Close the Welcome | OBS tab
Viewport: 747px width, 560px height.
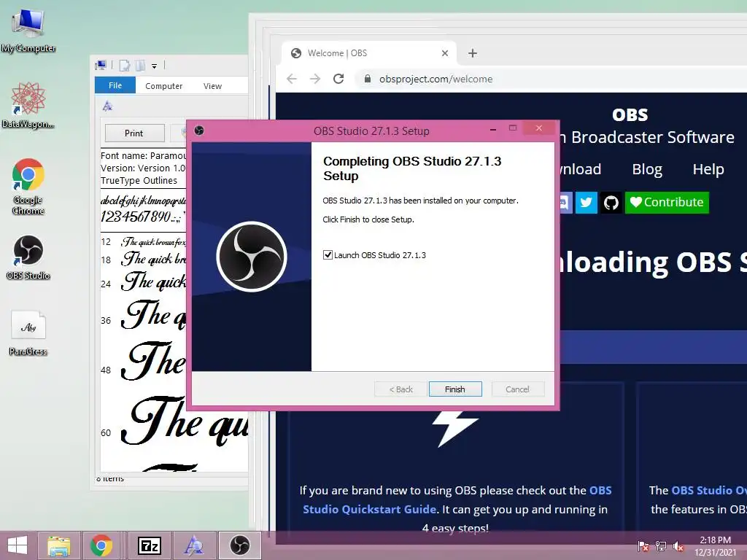[x=445, y=52]
